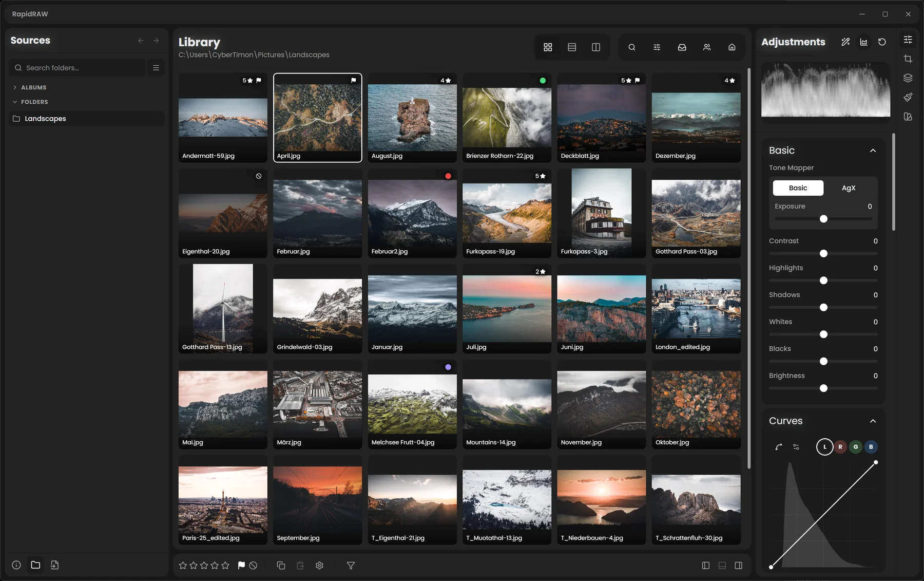Click the info icon at bottom left
This screenshot has height=581, width=924.
pyautogui.click(x=16, y=565)
